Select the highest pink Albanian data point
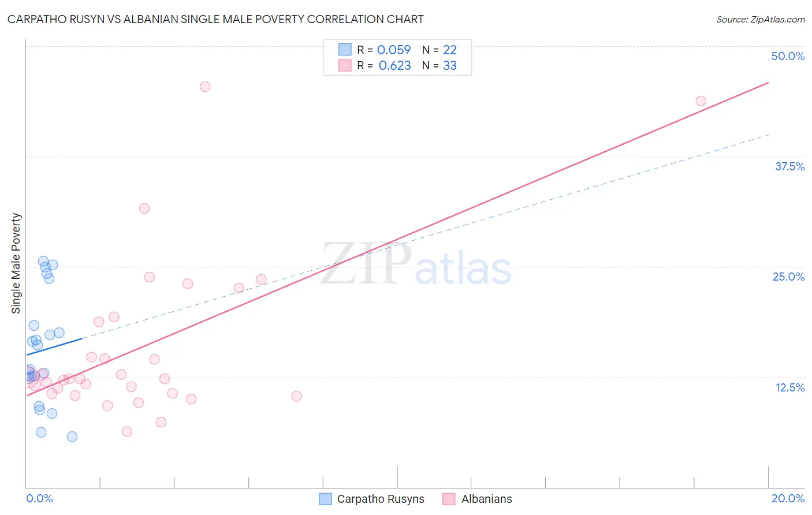The width and height of the screenshot is (812, 515). (205, 87)
